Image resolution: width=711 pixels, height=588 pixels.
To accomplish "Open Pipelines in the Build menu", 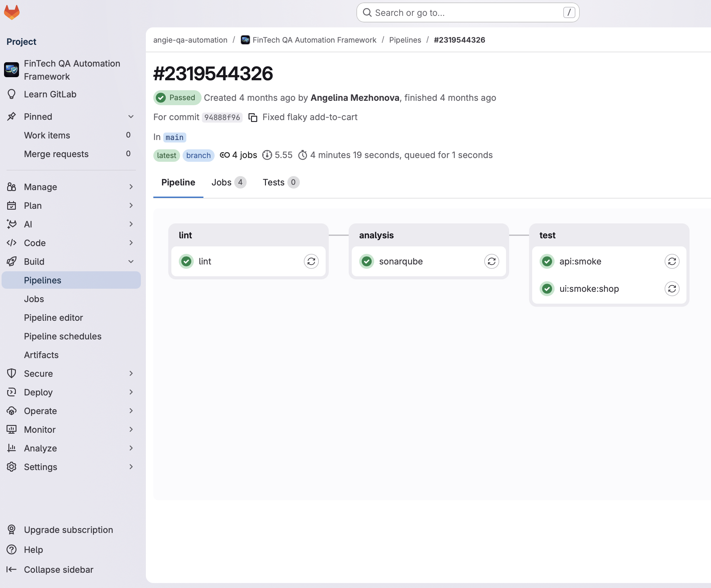I will (x=71, y=280).
